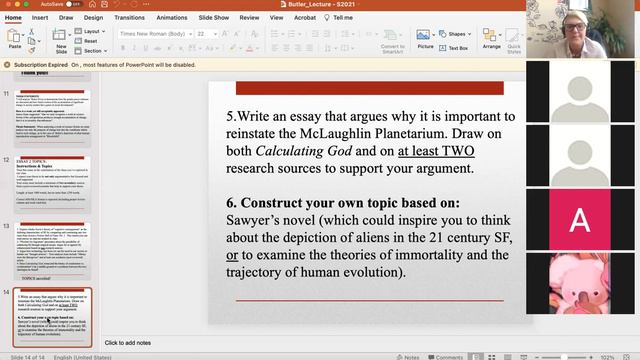640x360 pixels.
Task: Open the Picture dropdown arrow
Action: (x=433, y=35)
